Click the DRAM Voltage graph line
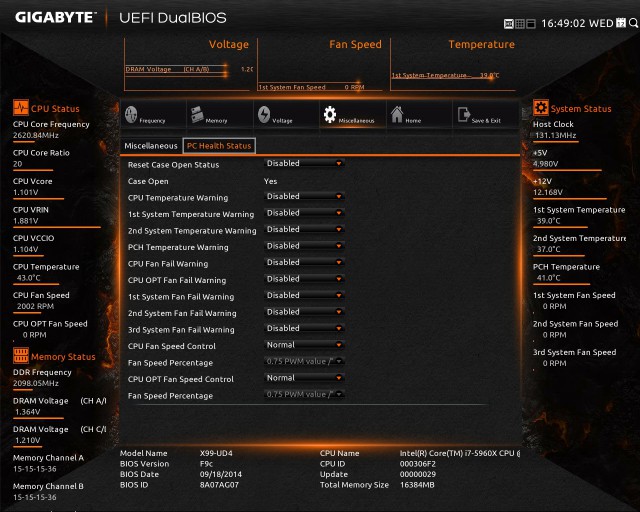Viewport: 640px width, 512px height. (x=176, y=69)
